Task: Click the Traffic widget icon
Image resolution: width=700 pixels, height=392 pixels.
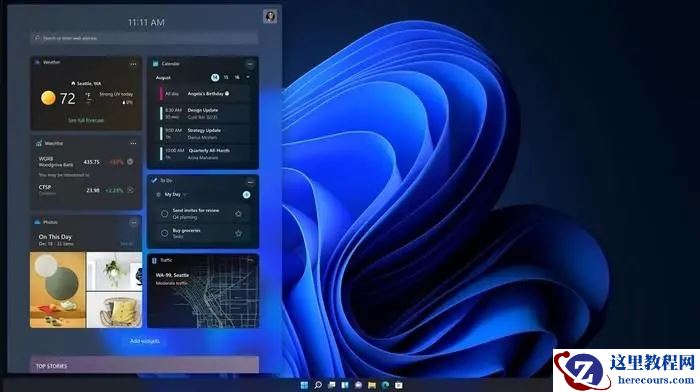Action: (154, 260)
